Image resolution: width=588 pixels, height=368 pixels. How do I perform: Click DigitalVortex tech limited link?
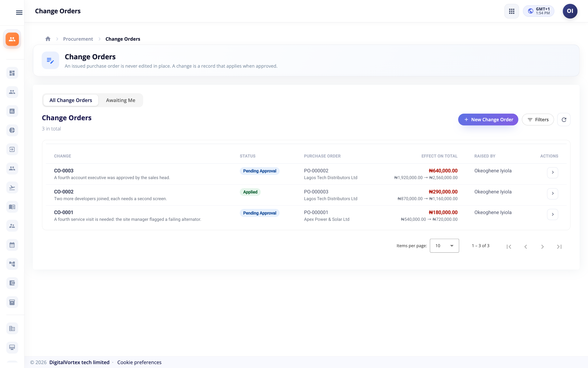79,362
